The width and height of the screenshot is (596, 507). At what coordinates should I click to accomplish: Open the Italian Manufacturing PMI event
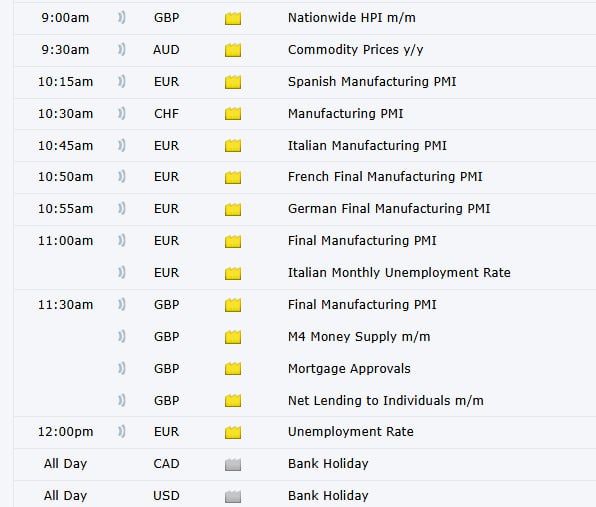click(367, 146)
